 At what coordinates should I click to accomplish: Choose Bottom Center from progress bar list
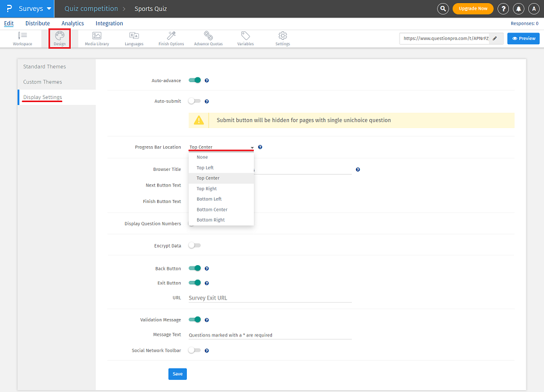(x=212, y=210)
